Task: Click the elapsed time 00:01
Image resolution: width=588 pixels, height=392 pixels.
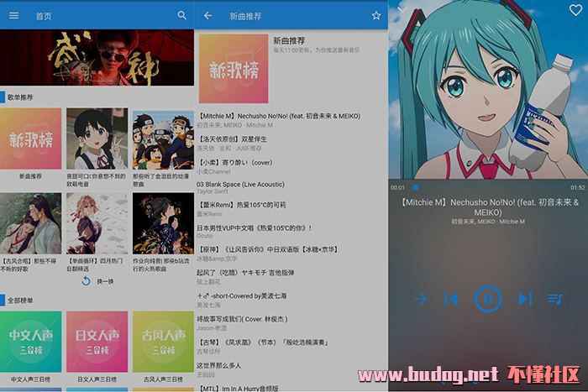Action: 397,187
